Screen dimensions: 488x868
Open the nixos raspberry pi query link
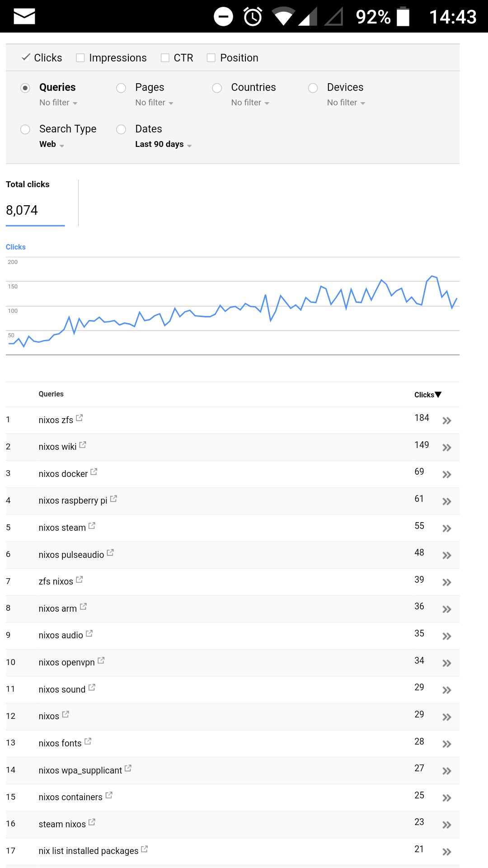click(x=73, y=500)
